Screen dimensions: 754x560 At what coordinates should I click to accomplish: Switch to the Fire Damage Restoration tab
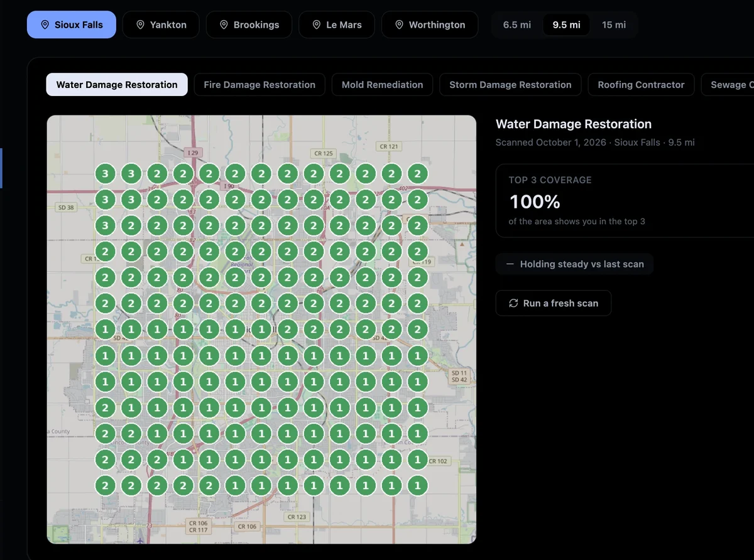pos(260,85)
